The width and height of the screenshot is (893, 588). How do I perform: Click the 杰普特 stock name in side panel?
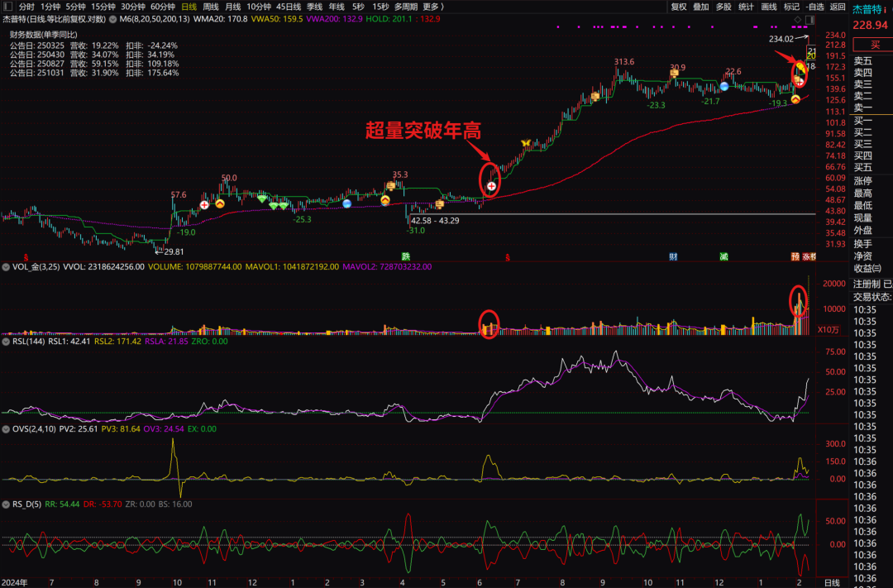pos(867,9)
